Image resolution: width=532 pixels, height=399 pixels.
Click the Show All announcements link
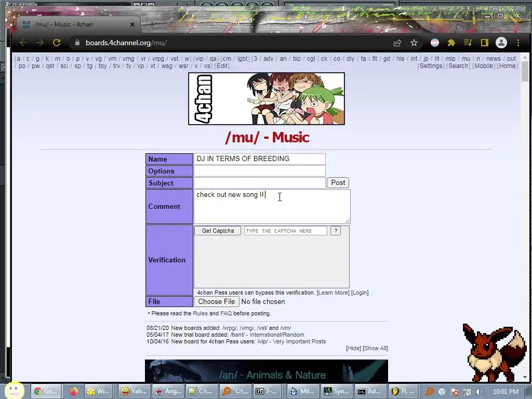(375, 348)
